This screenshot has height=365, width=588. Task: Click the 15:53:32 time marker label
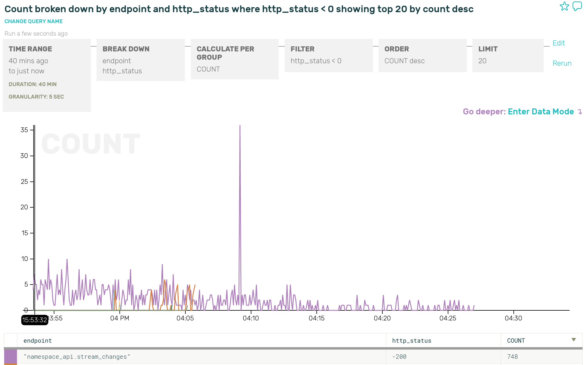pos(35,320)
